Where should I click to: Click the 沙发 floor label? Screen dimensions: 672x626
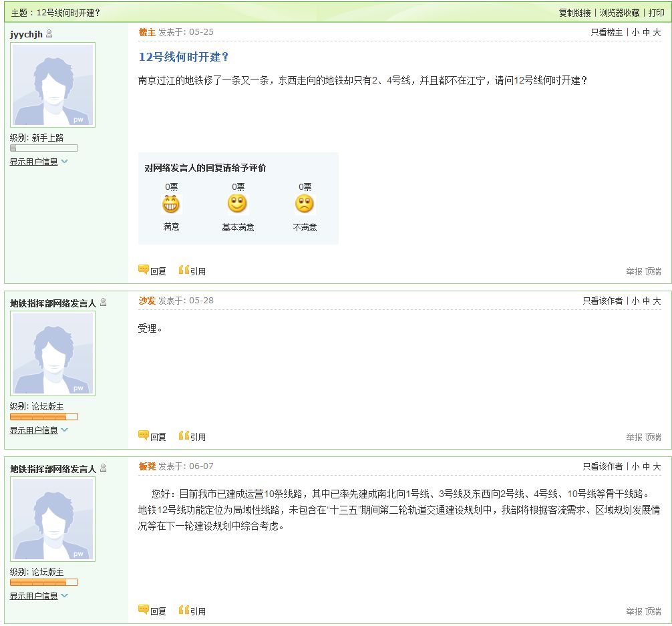[x=147, y=301]
